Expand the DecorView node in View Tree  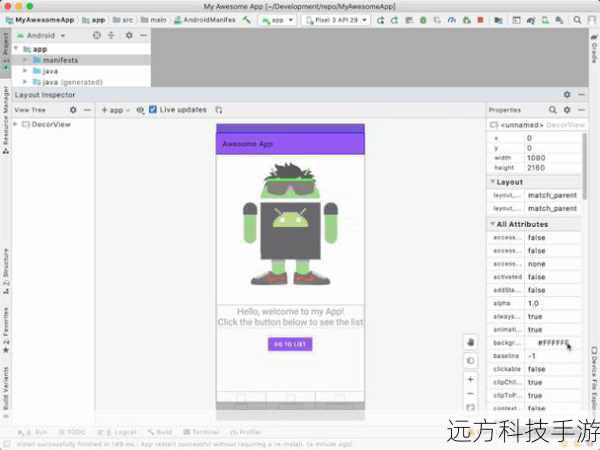pos(16,124)
